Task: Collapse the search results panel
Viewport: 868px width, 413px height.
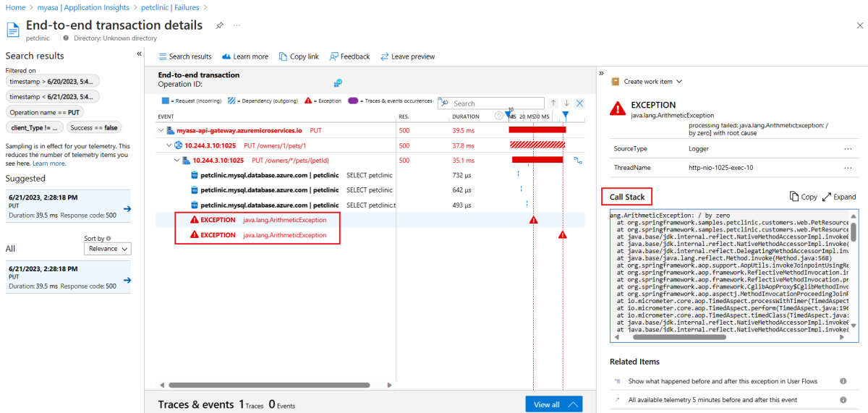Action: tap(139, 54)
